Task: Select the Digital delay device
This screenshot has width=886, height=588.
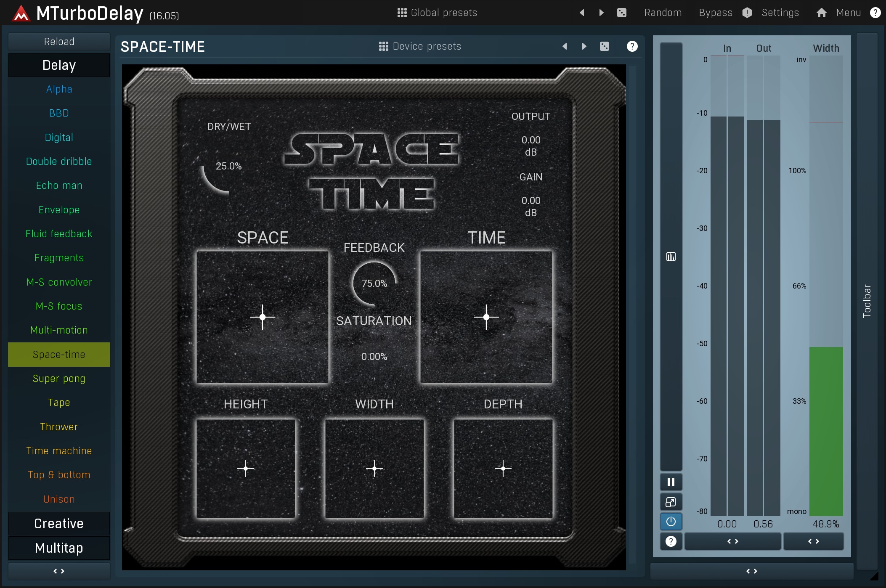Action: pos(59,138)
